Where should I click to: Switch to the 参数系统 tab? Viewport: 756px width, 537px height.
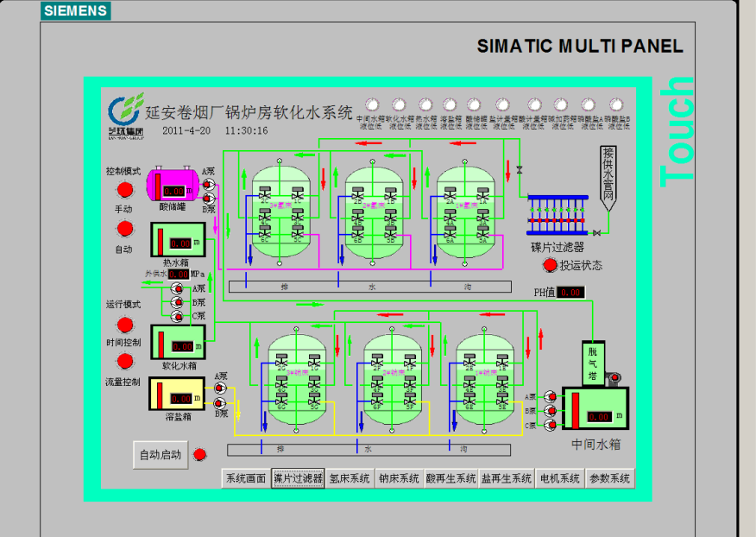point(610,478)
